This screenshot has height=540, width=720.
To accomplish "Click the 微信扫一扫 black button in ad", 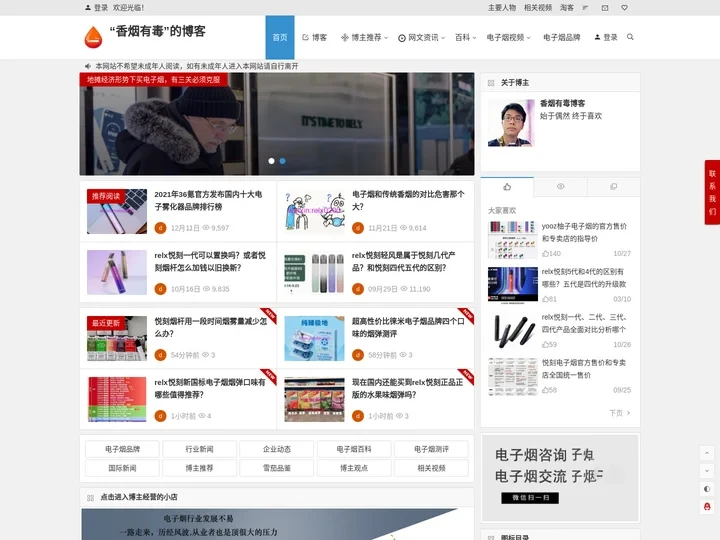I will [x=530, y=498].
